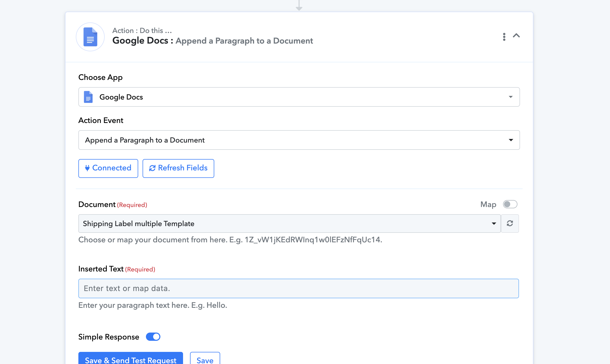Refresh the Document list with the reload icon
This screenshot has width=610, height=364.
click(510, 224)
